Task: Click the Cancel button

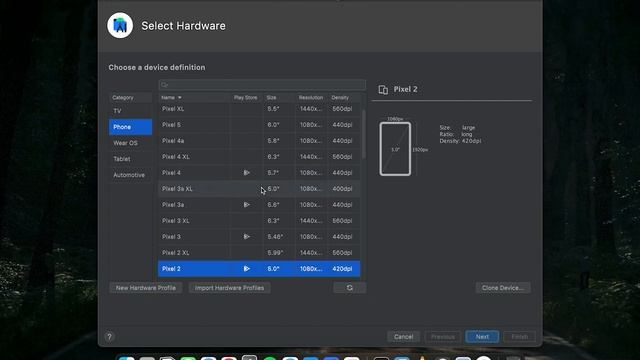Action: 403,337
